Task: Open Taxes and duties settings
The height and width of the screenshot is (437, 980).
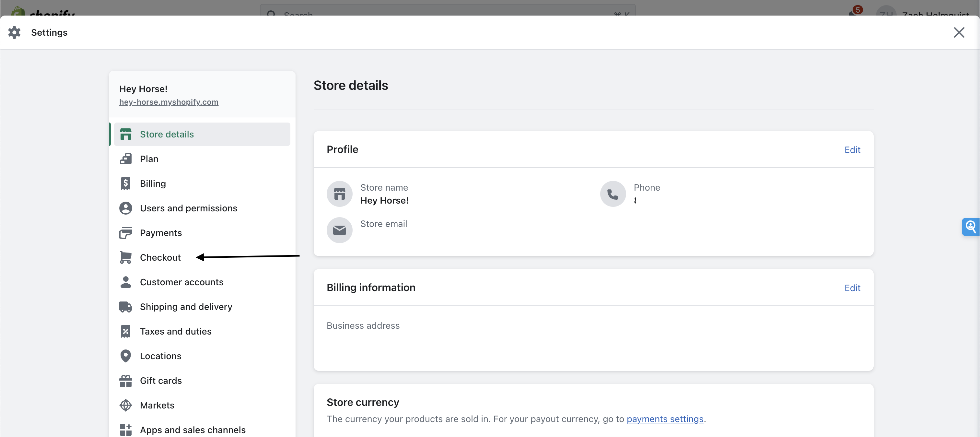Action: 202,332
